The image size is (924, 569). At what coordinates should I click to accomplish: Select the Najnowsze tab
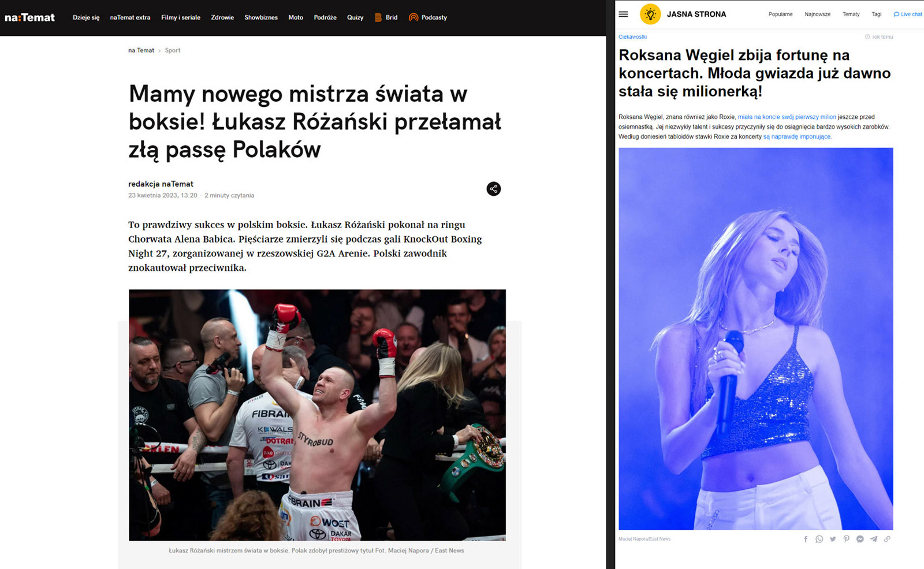point(817,14)
